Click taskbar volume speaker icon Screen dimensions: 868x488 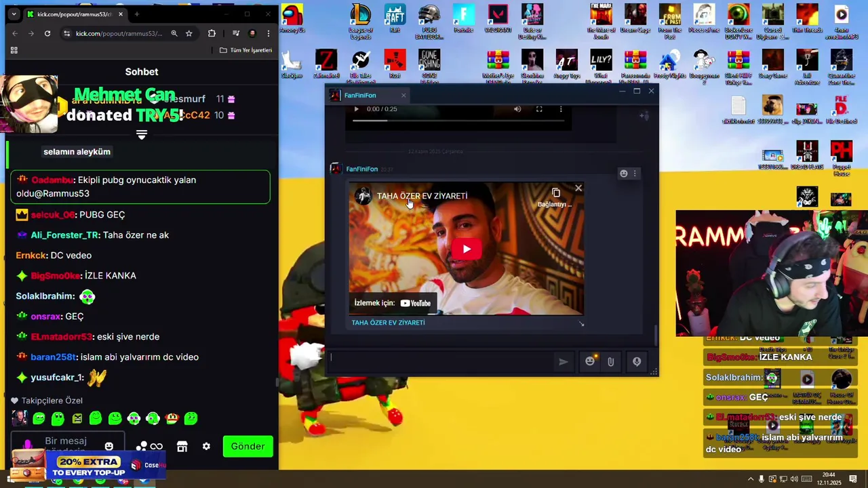(794, 479)
